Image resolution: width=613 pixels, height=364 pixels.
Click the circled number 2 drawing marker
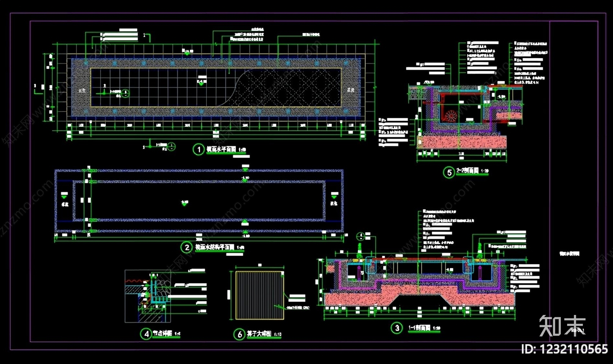tap(187, 247)
